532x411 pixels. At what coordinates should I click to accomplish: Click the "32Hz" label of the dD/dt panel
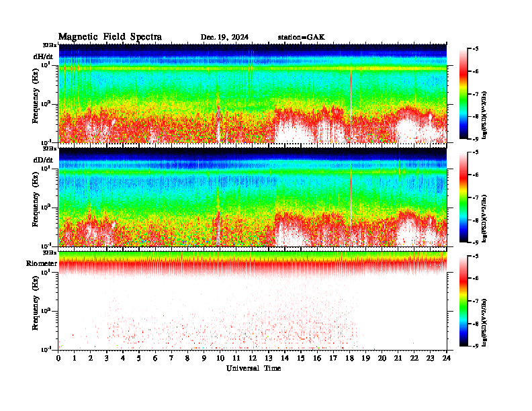pos(50,148)
